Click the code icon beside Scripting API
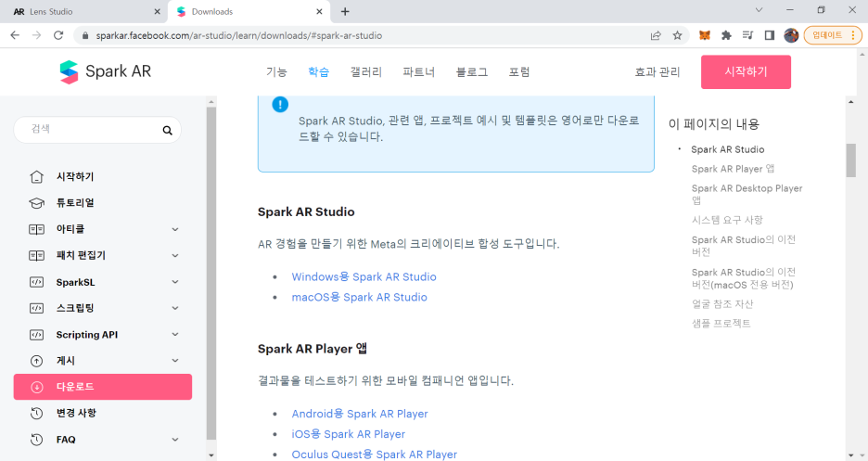 pyautogui.click(x=36, y=334)
